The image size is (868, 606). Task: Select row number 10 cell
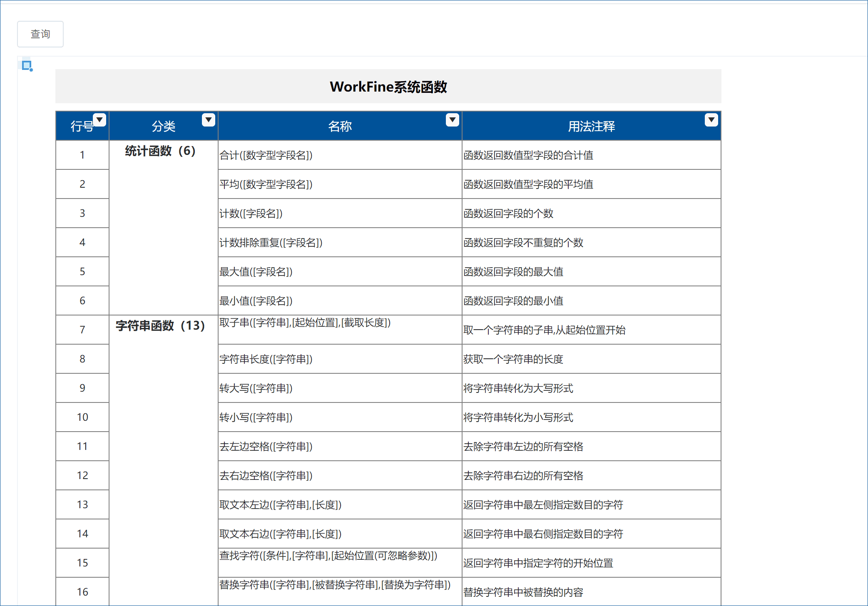82,417
